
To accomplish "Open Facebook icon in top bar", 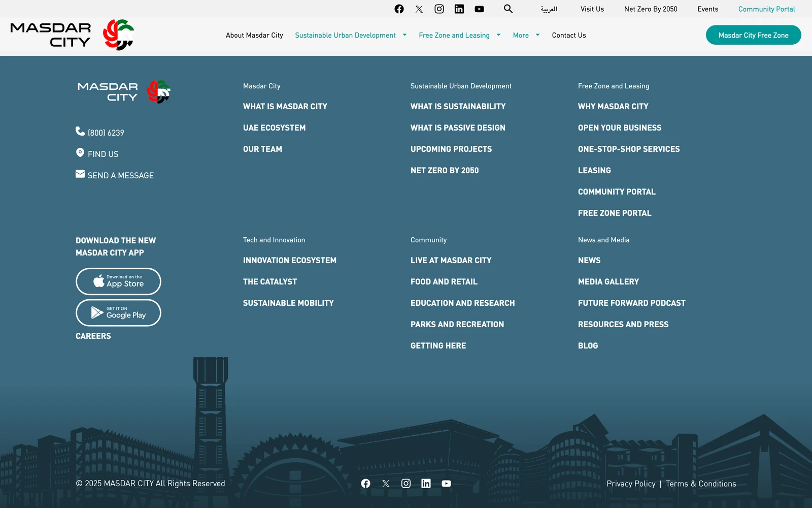I will click(399, 9).
